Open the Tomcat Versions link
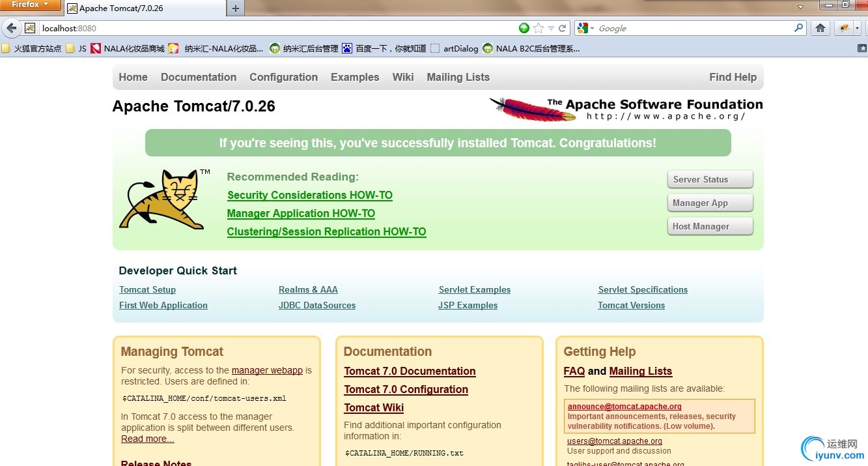Screen dimensions: 868x466 click(632, 305)
